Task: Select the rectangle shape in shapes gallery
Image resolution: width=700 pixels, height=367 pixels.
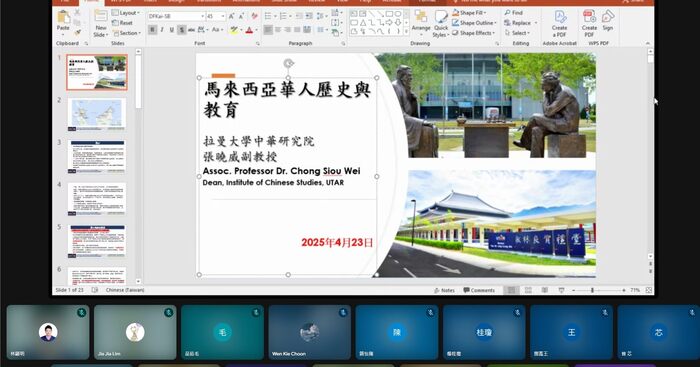Action: [x=389, y=14]
